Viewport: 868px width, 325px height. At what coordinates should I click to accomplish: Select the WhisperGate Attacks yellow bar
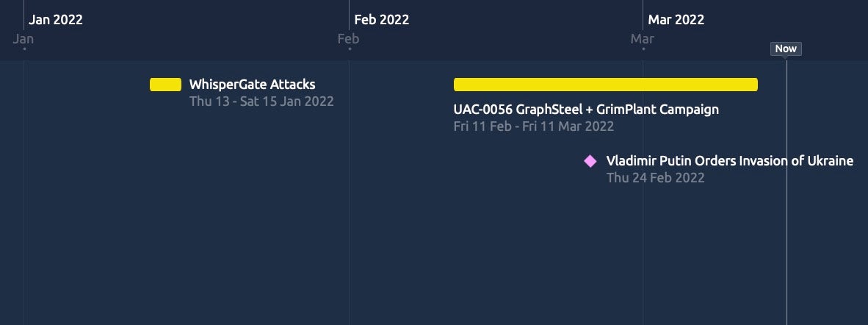[165, 85]
